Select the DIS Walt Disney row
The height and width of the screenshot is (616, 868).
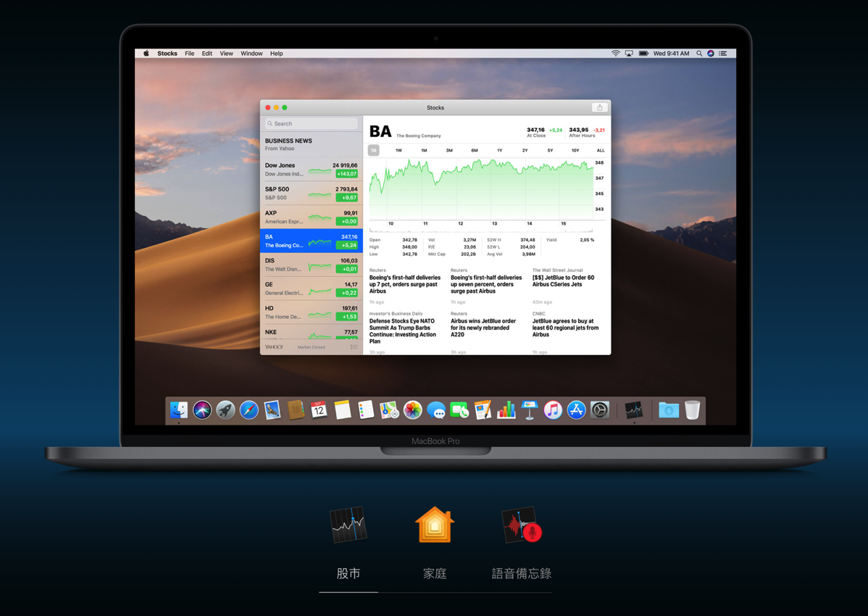pyautogui.click(x=311, y=265)
